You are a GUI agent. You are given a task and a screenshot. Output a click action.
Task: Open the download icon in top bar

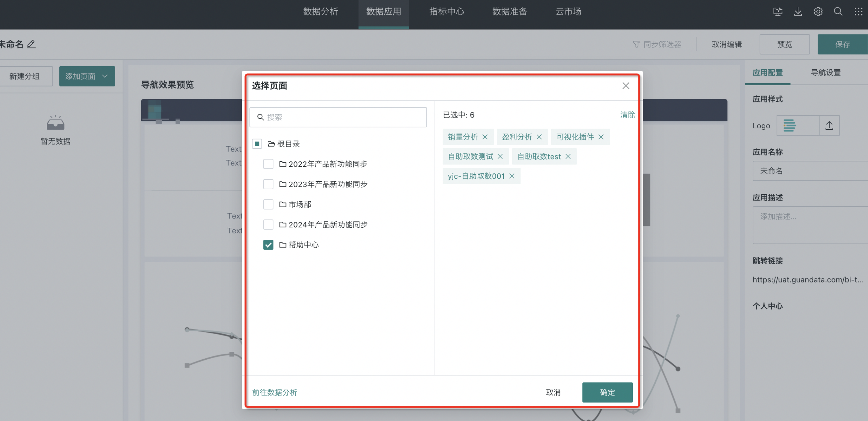(797, 12)
